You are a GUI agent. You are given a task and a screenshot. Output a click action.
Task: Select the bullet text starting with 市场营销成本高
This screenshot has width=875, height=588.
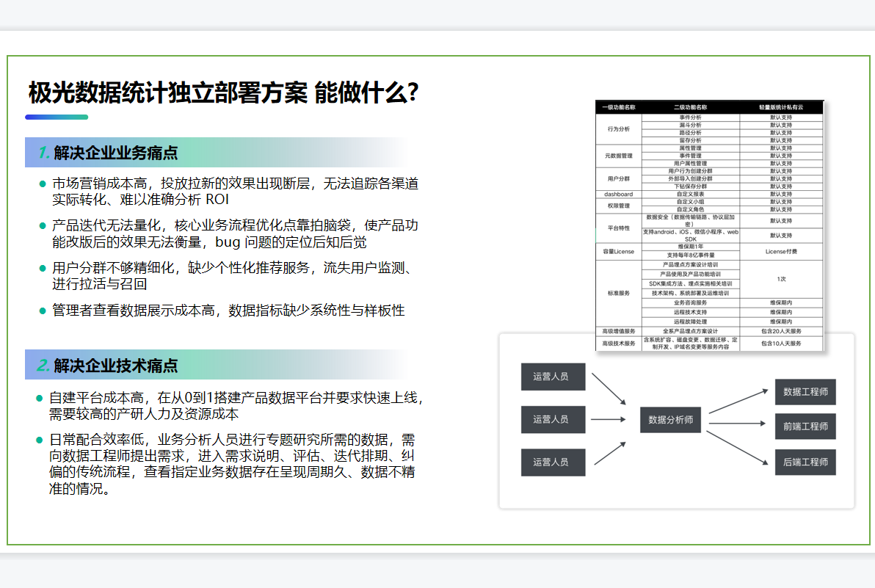tap(235, 191)
